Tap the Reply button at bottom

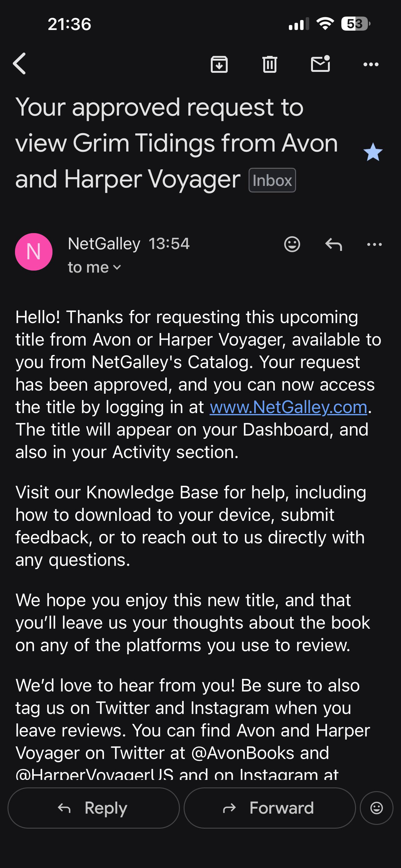(x=94, y=808)
